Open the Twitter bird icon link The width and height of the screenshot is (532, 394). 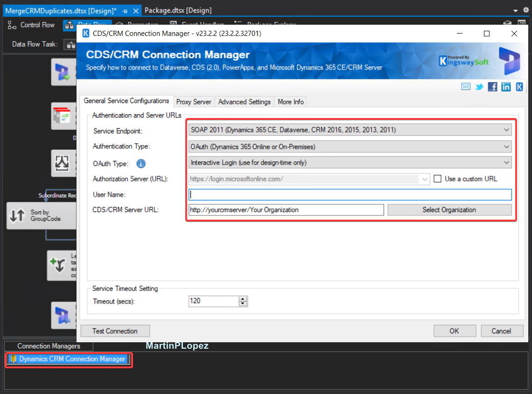pyautogui.click(x=479, y=87)
